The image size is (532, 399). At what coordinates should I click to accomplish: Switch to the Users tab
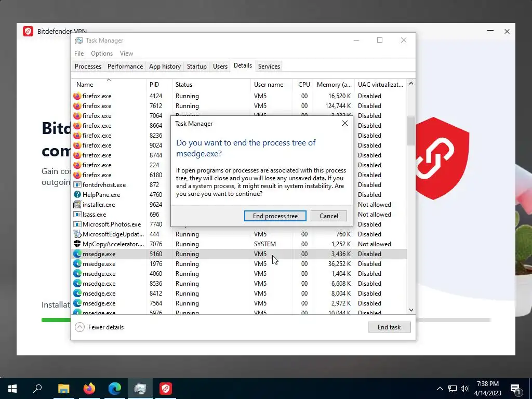coord(220,66)
